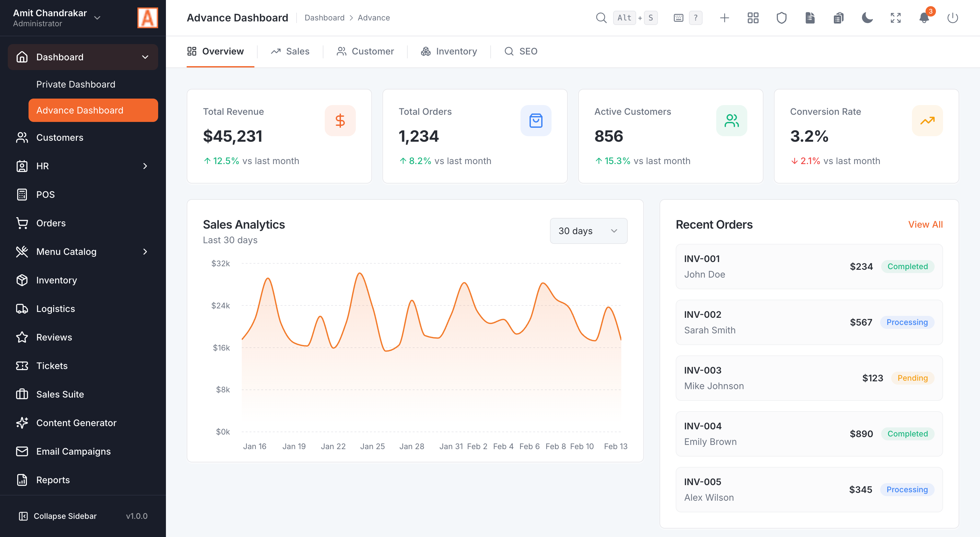This screenshot has height=537, width=980.
Task: Click the plus icon in header
Action: click(x=724, y=18)
